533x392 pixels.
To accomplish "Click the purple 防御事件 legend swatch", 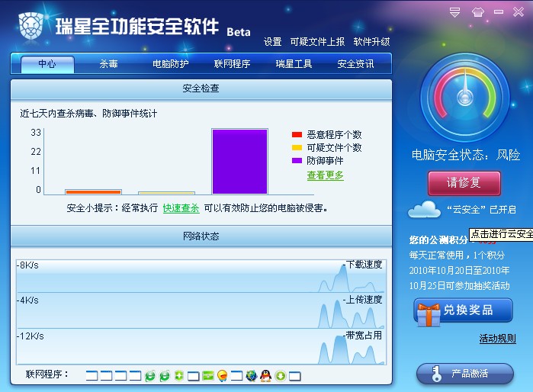I will (x=297, y=160).
